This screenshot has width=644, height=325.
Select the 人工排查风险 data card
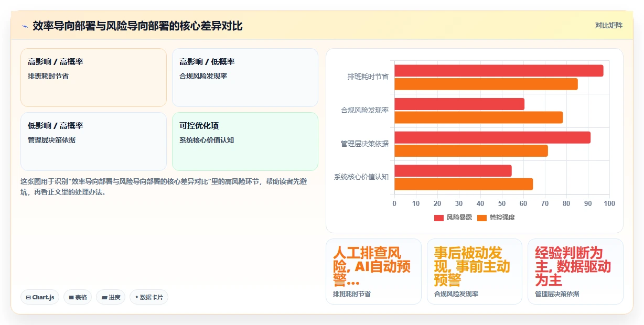click(373, 272)
